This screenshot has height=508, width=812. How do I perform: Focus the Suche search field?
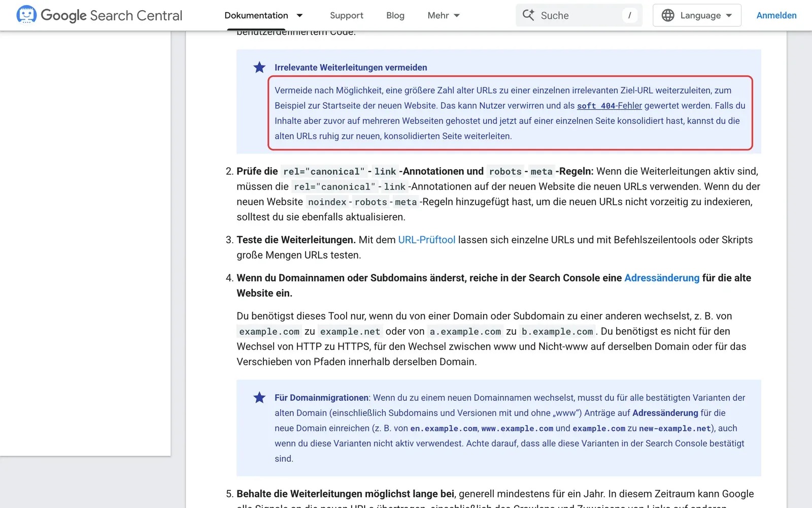579,15
